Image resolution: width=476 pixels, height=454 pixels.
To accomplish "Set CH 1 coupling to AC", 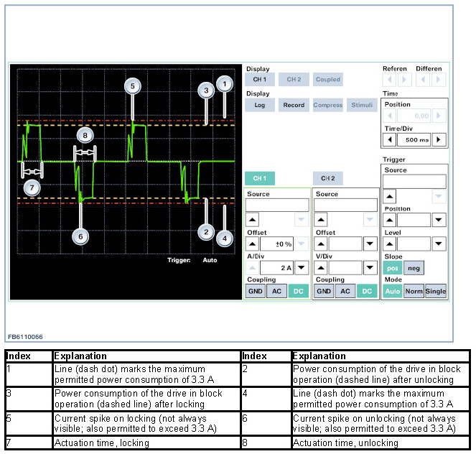I will 277,292.
